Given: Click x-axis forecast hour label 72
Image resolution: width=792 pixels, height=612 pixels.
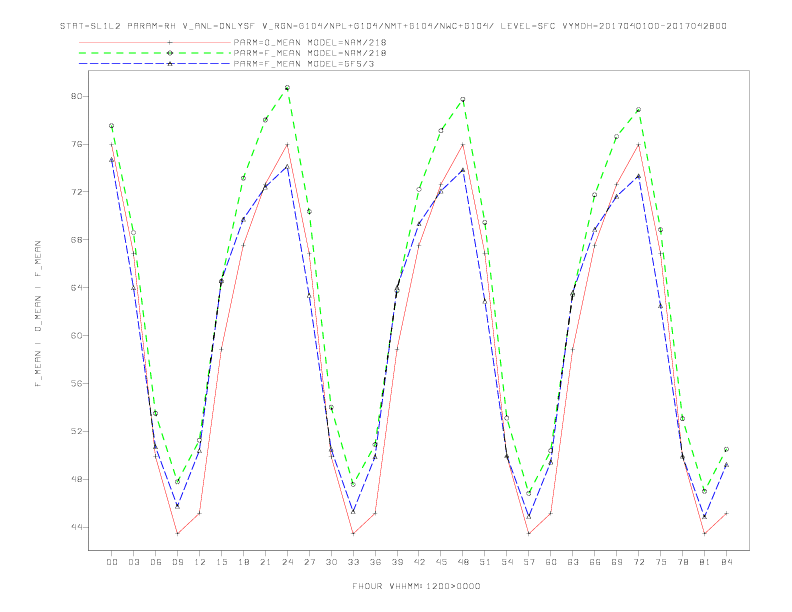Looking at the screenshot, I should tap(639, 562).
